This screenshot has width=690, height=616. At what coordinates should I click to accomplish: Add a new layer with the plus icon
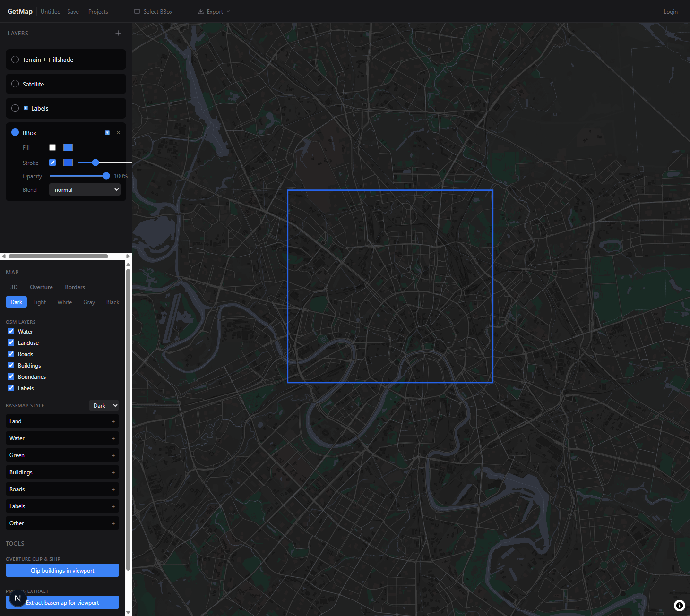tap(118, 33)
